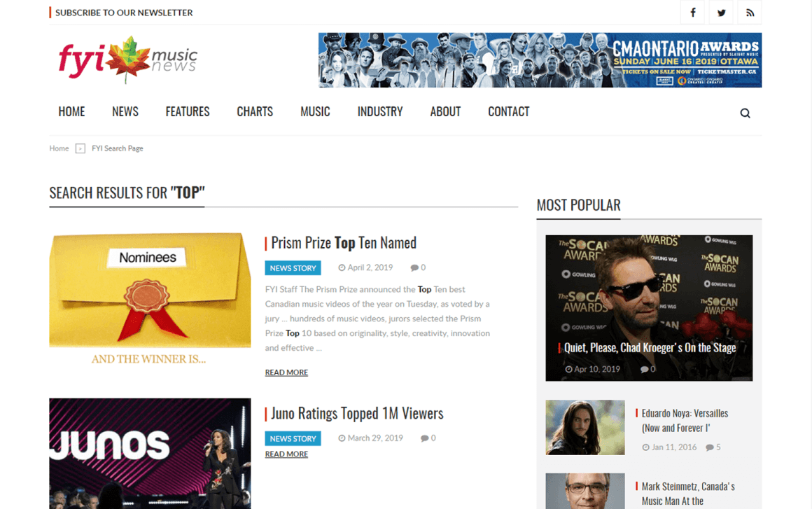812x509 pixels.
Task: Click the Most Popular heading
Action: [x=578, y=205]
